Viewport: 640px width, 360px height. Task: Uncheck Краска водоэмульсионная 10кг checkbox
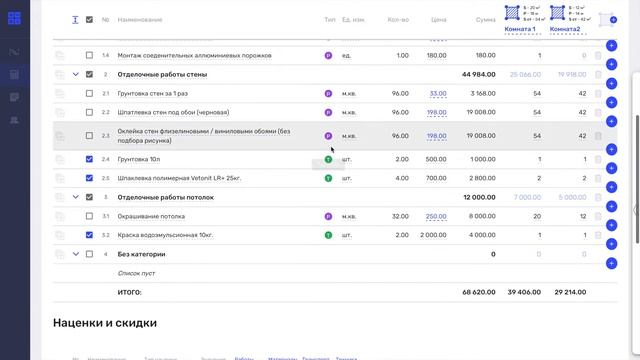coord(89,235)
